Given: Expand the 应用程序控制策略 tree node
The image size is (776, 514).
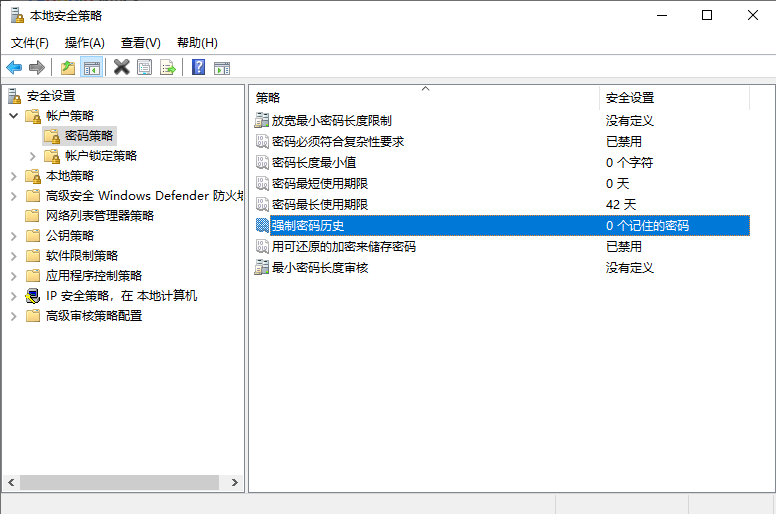Looking at the screenshot, I should [x=14, y=276].
